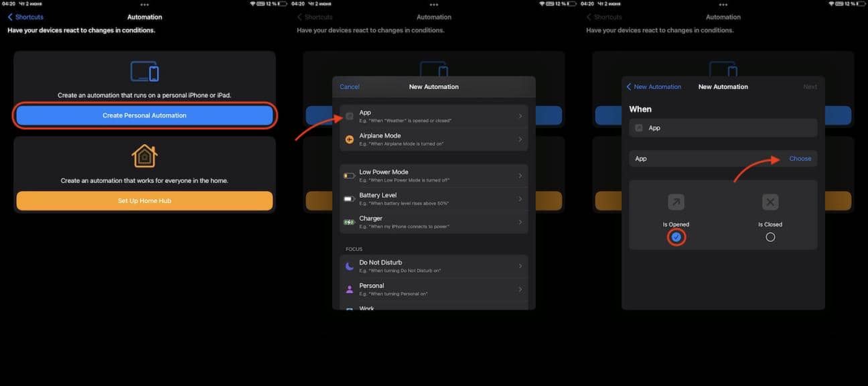
Task: Choose the "Charger" trigger label
Action: click(371, 218)
